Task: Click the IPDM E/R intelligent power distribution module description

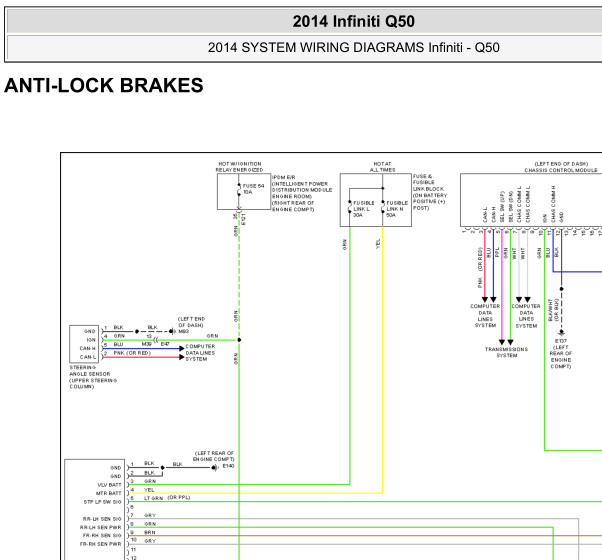Action: (302, 193)
